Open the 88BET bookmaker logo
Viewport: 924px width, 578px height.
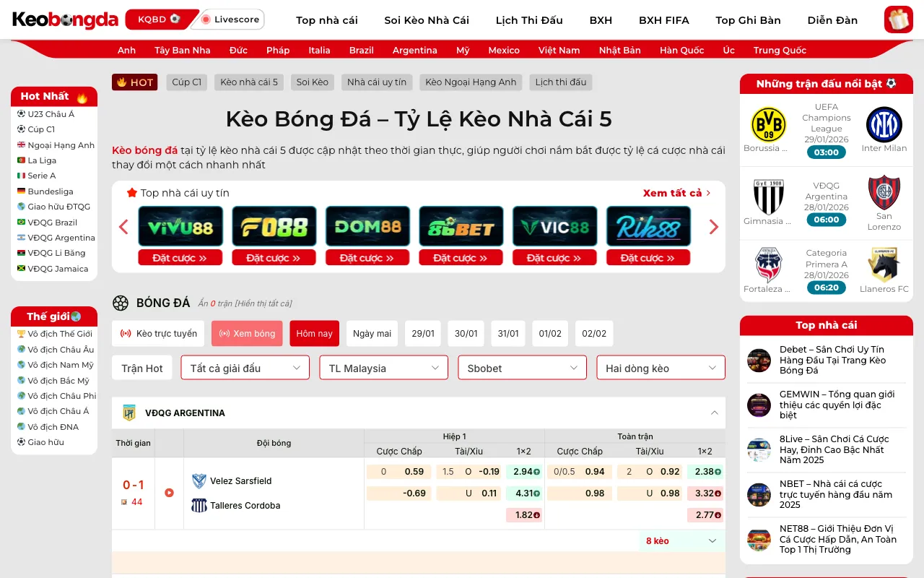click(x=461, y=226)
